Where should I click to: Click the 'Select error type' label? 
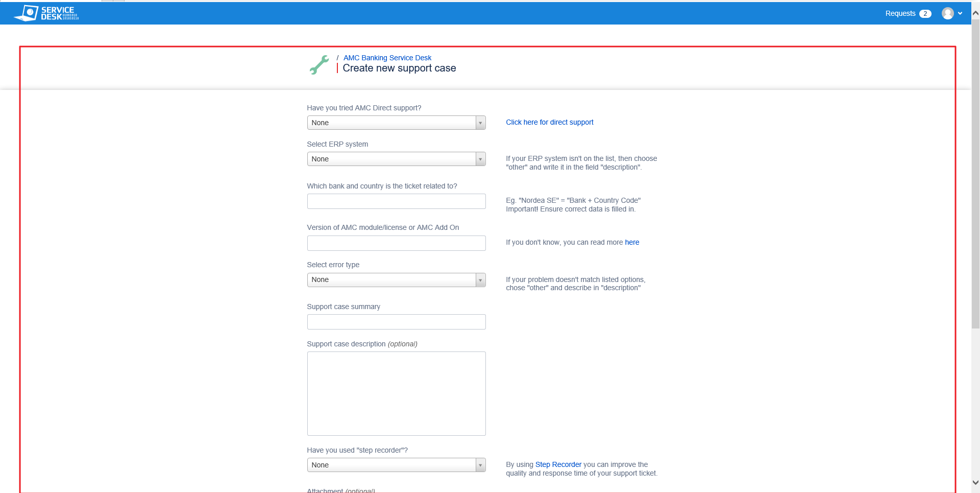(x=333, y=265)
